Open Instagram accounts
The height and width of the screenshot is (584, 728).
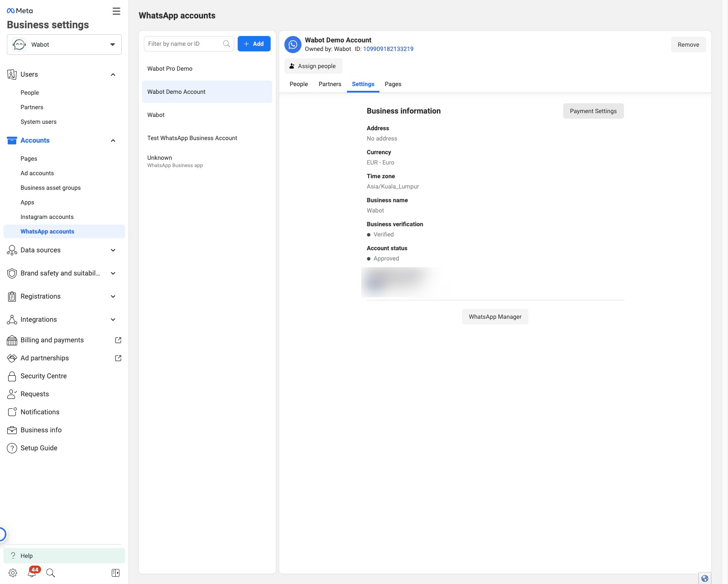point(47,217)
